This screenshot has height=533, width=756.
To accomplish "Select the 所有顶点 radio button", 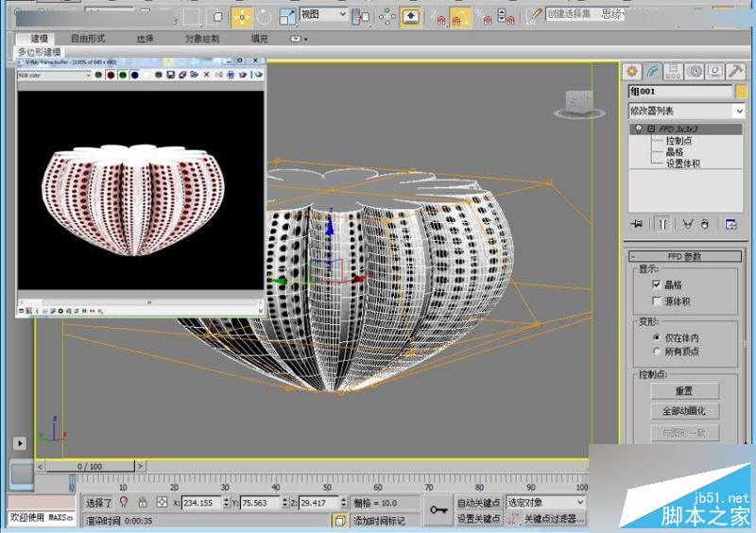I will tap(657, 352).
